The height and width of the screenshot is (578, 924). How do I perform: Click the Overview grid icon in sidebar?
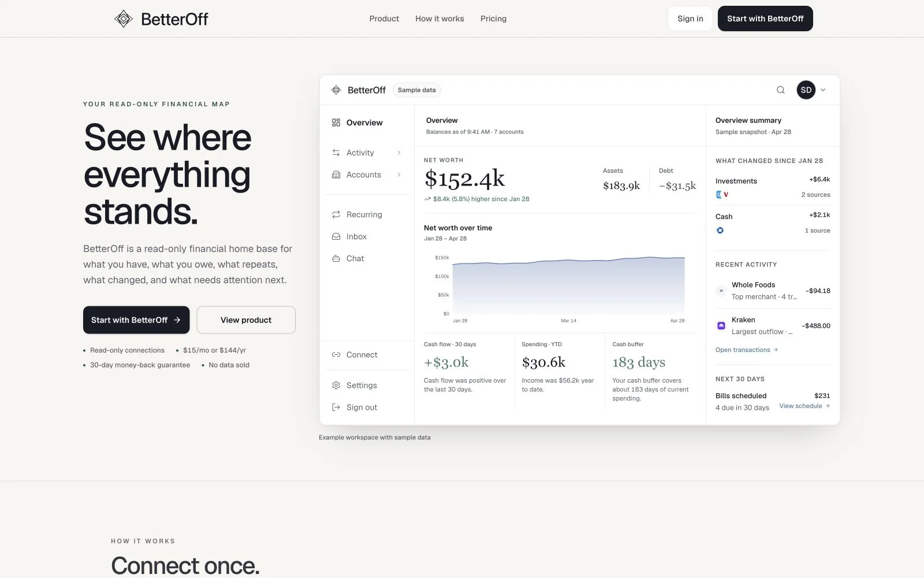coord(336,123)
